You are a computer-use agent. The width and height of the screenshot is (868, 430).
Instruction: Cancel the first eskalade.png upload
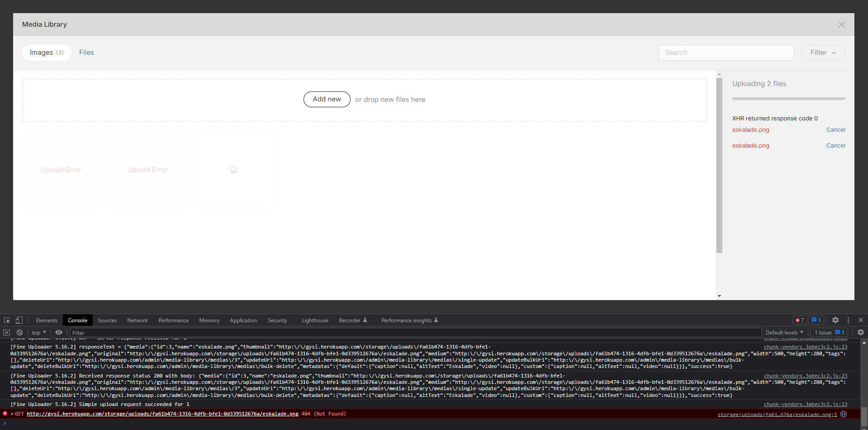835,130
